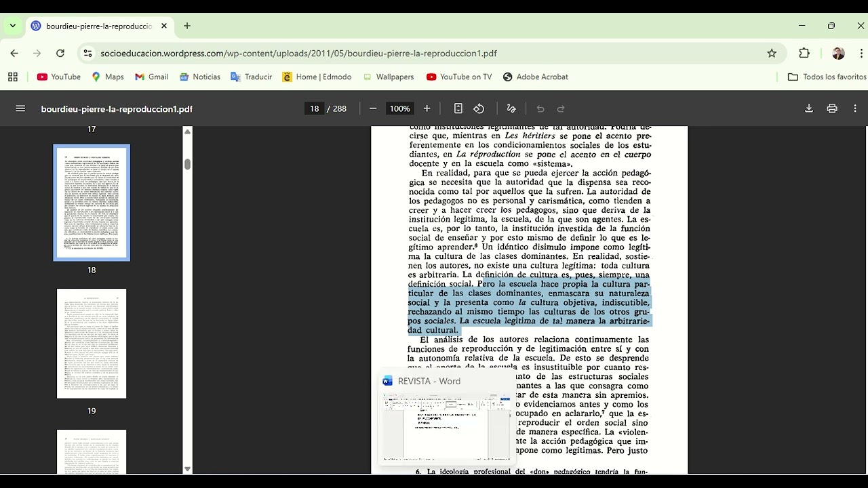
Task: Open Todos los favoritos folder
Action: [x=827, y=77]
